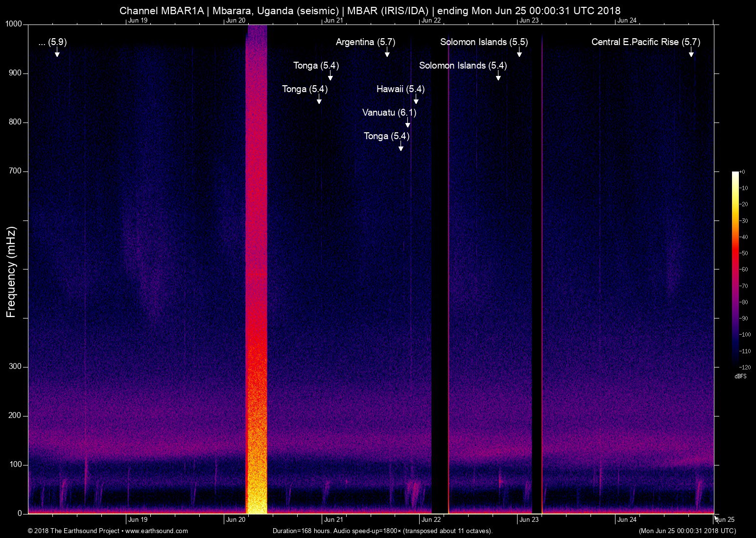Click the arrow beneath Solomon Islands (5.4)

coord(498,75)
